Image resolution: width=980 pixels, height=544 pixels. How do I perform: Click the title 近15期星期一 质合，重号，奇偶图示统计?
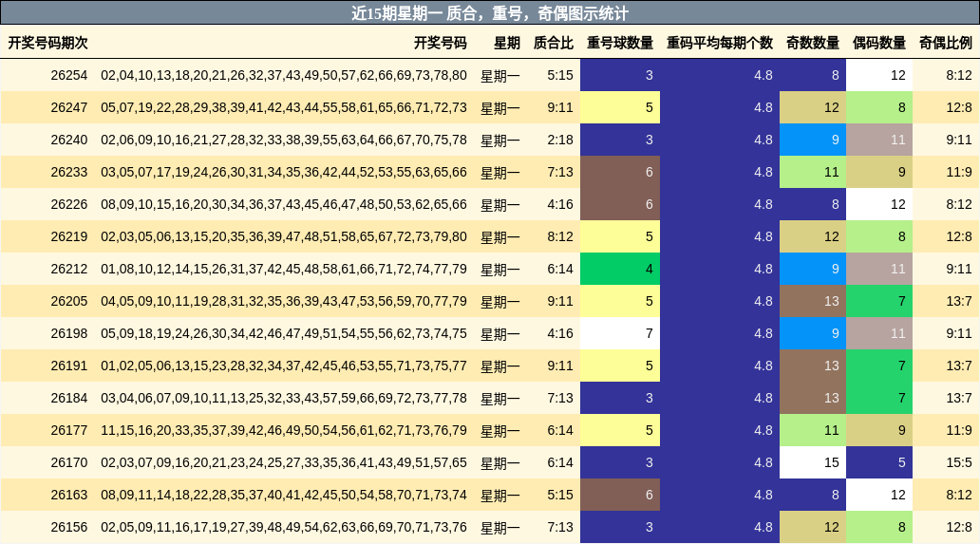(490, 13)
